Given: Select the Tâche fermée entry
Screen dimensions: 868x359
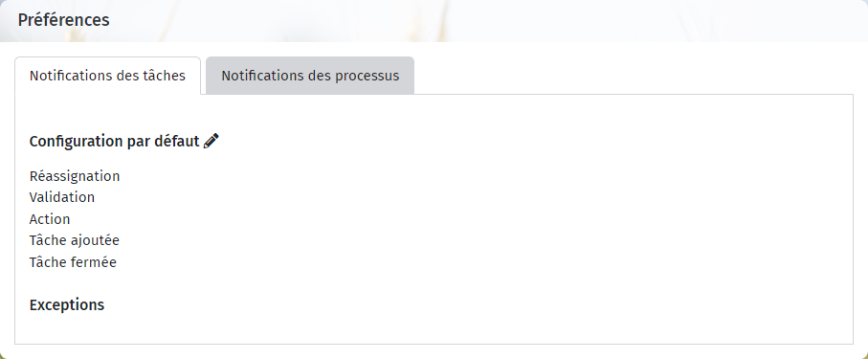Looking at the screenshot, I should point(73,262).
